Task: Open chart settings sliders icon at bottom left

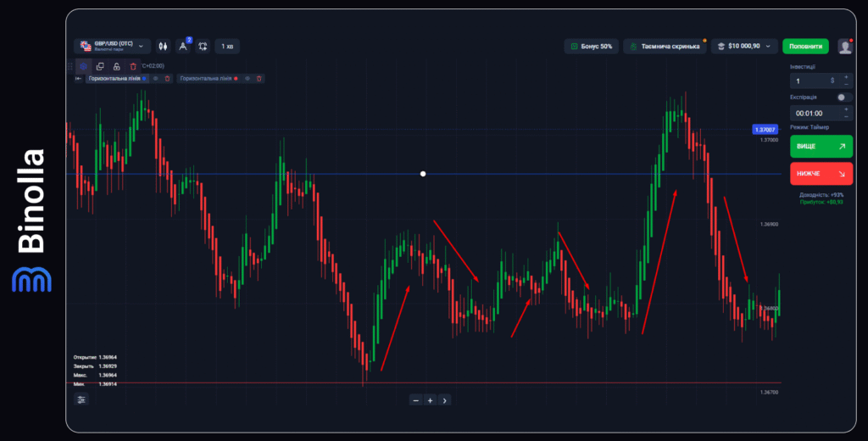Action: click(81, 399)
